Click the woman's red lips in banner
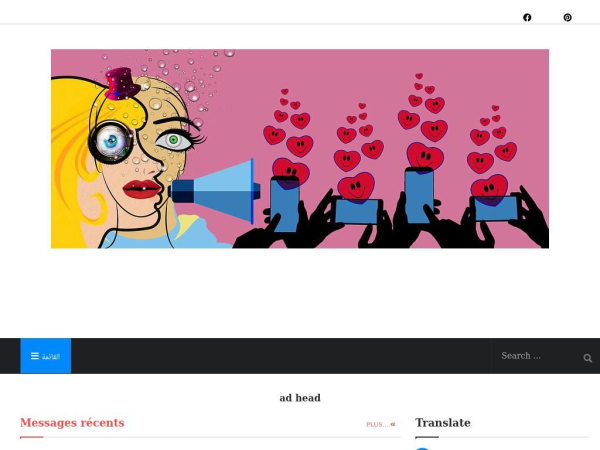The height and width of the screenshot is (450, 600). [x=141, y=189]
